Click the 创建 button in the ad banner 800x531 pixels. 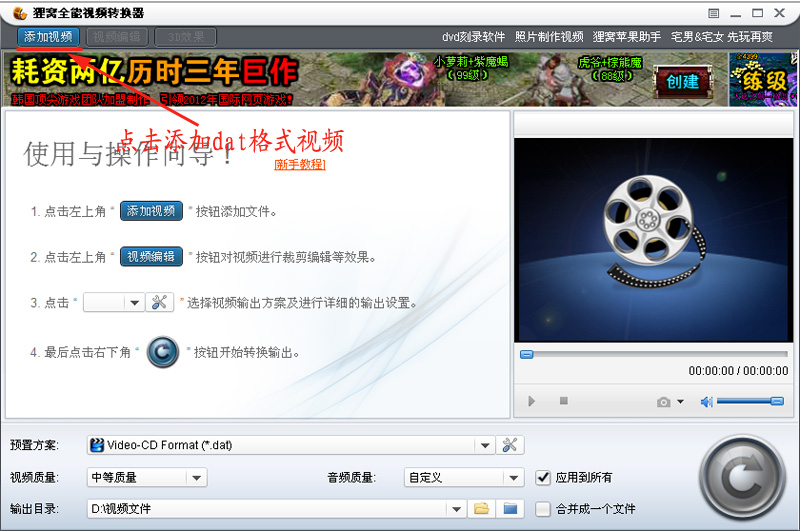(683, 81)
